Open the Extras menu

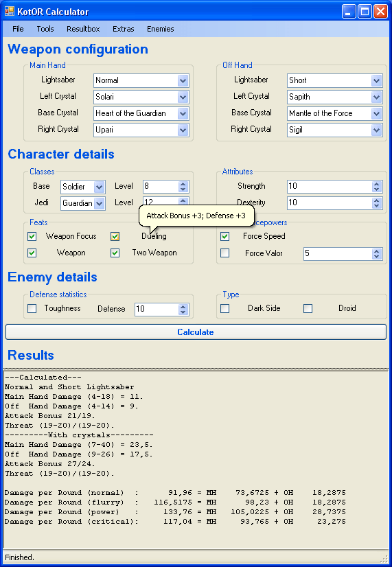click(x=124, y=29)
